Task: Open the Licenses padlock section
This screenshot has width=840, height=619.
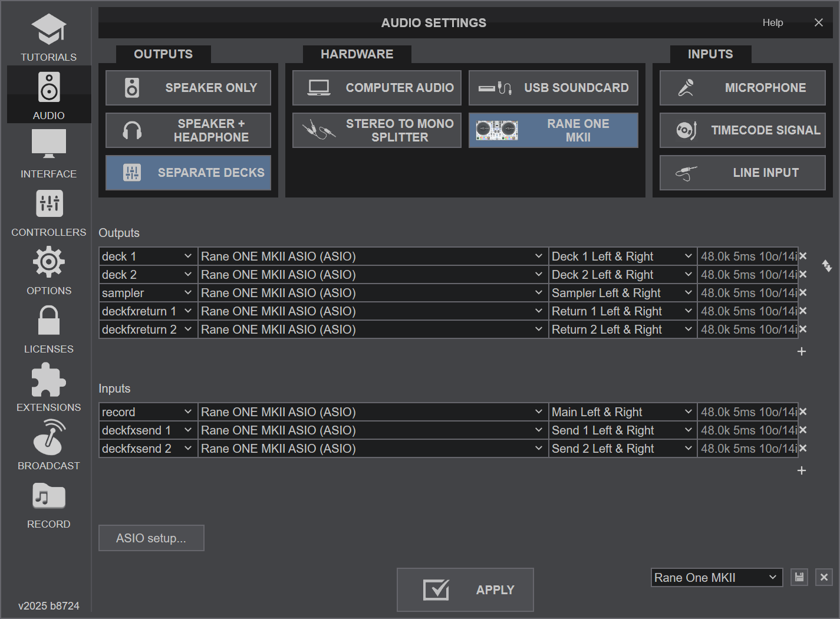Action: point(49,329)
